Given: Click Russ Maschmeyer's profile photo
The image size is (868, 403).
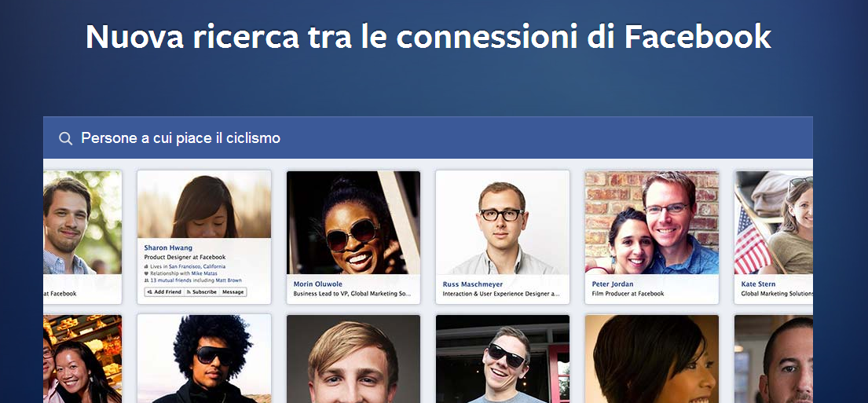Looking at the screenshot, I should point(503,222).
